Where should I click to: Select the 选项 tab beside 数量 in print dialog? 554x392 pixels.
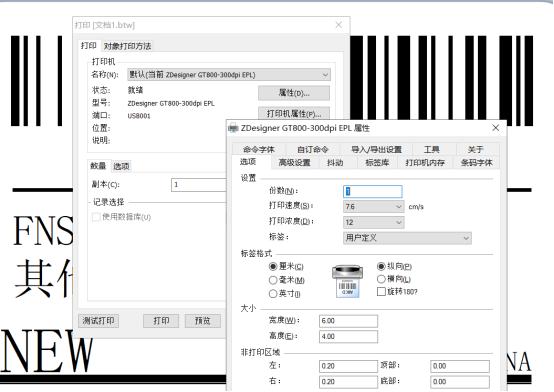121,166
